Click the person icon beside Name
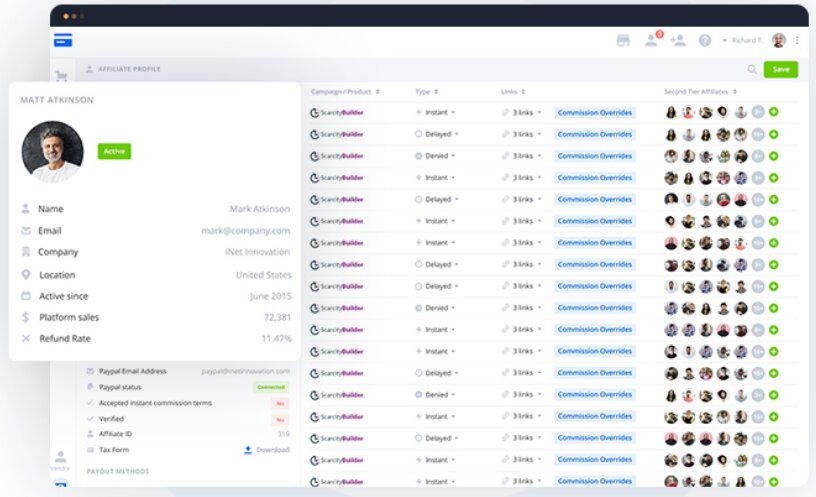The width and height of the screenshot is (816, 497). (25, 209)
